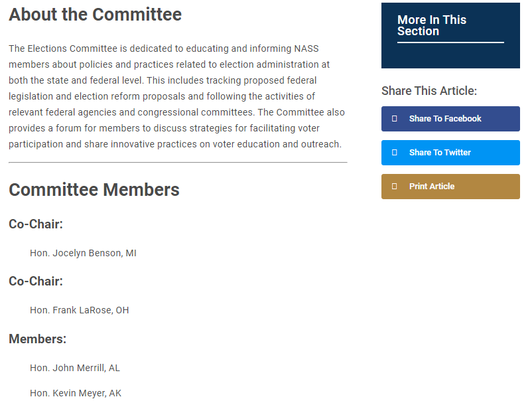The height and width of the screenshot is (401, 532).
Task: Click Hon. Kevin Meyer, AK entry
Action: tap(76, 393)
